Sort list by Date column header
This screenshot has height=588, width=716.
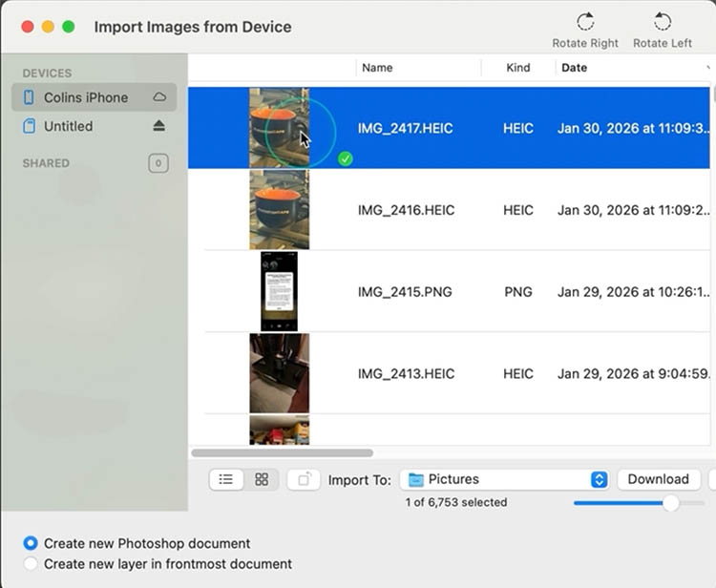click(x=575, y=68)
